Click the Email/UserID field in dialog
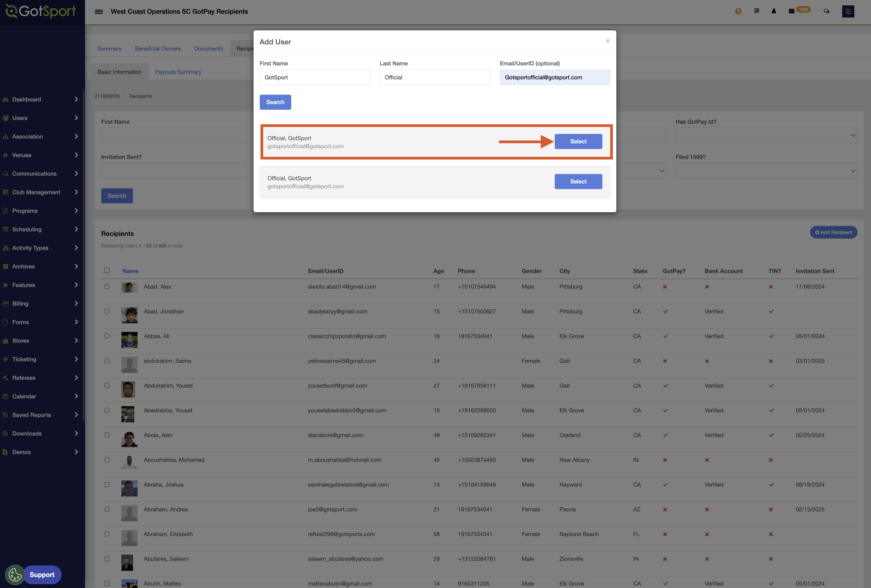871x588 pixels. pos(555,77)
